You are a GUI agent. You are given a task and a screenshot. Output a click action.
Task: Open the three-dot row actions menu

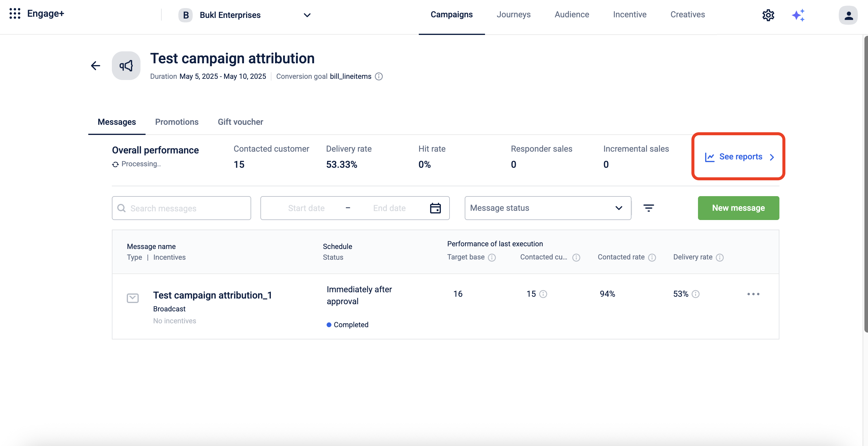click(753, 294)
